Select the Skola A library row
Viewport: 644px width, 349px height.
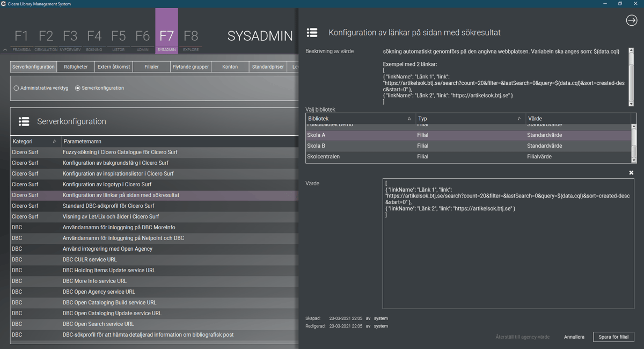(x=468, y=135)
